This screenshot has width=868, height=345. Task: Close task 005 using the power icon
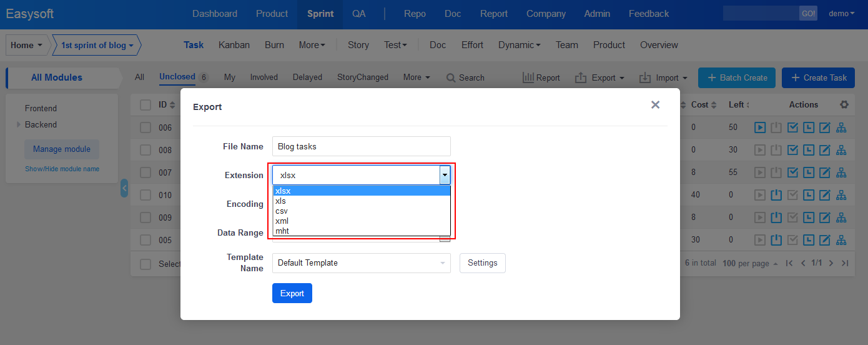click(776, 240)
